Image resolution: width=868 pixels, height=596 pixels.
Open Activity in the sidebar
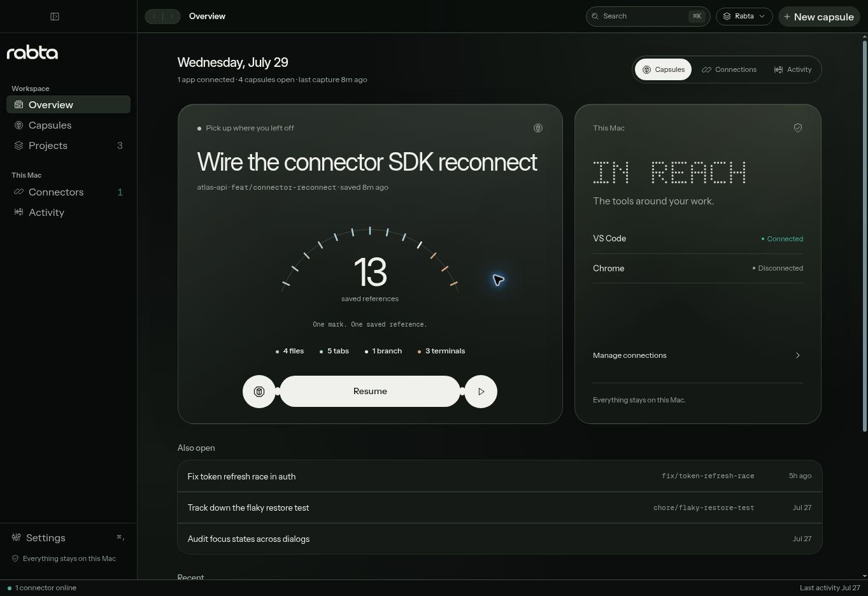point(68,213)
